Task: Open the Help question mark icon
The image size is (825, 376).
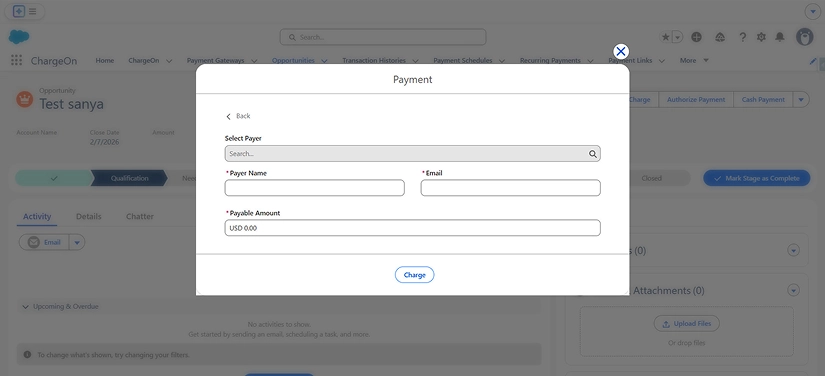Action: 742,37
